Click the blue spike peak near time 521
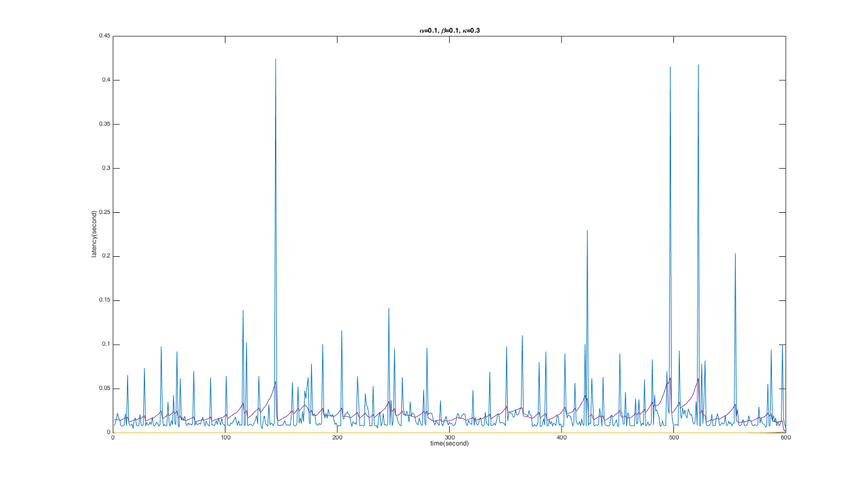This screenshot has height=486, width=868. [698, 65]
